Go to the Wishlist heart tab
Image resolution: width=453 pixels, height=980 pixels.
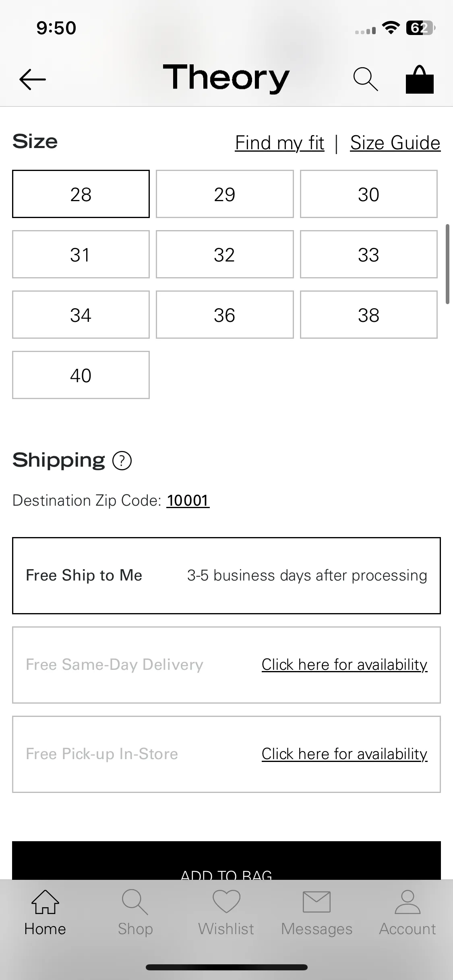(226, 913)
